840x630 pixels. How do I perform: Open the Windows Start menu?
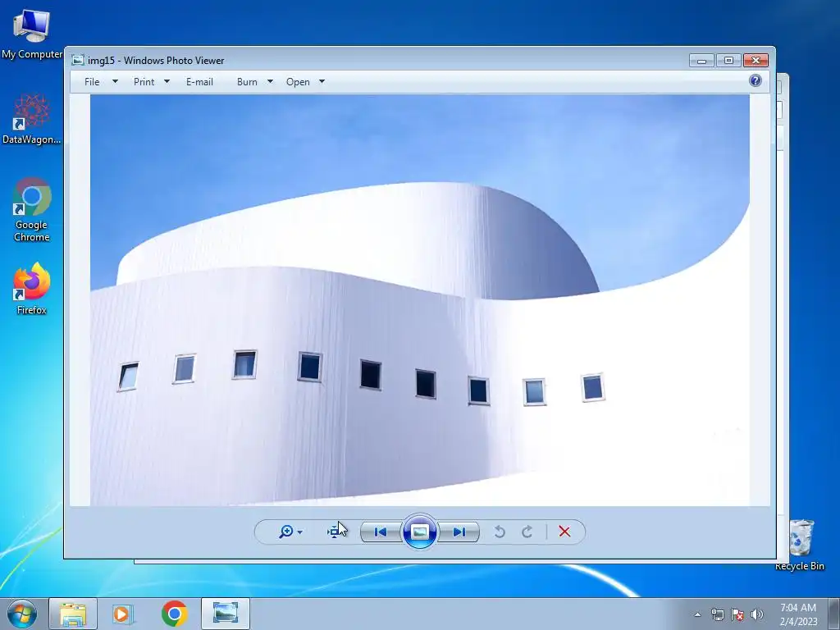pos(22,614)
